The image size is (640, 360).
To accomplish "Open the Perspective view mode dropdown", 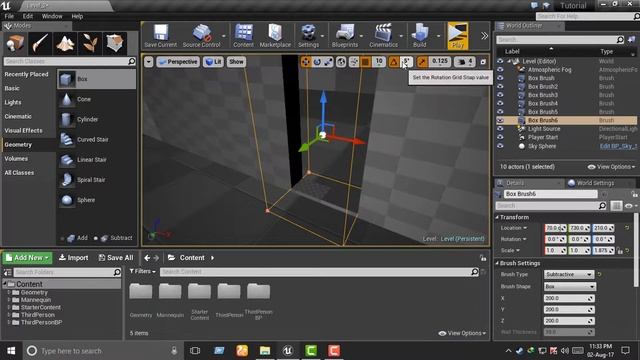I will (178, 62).
